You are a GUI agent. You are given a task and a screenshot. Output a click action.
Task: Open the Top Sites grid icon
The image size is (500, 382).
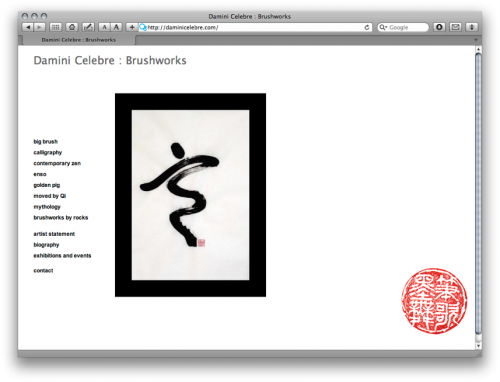56,27
